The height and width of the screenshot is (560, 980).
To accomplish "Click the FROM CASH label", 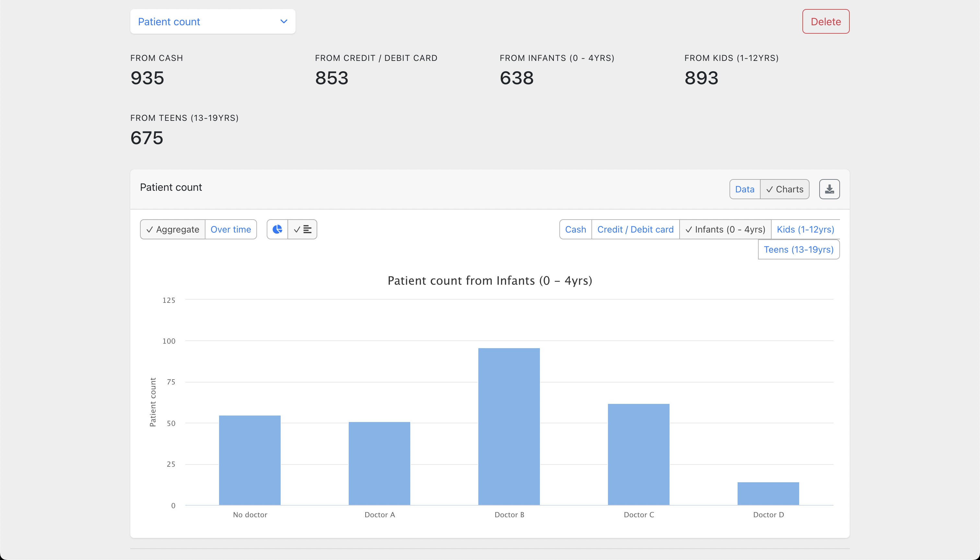I will [157, 58].
